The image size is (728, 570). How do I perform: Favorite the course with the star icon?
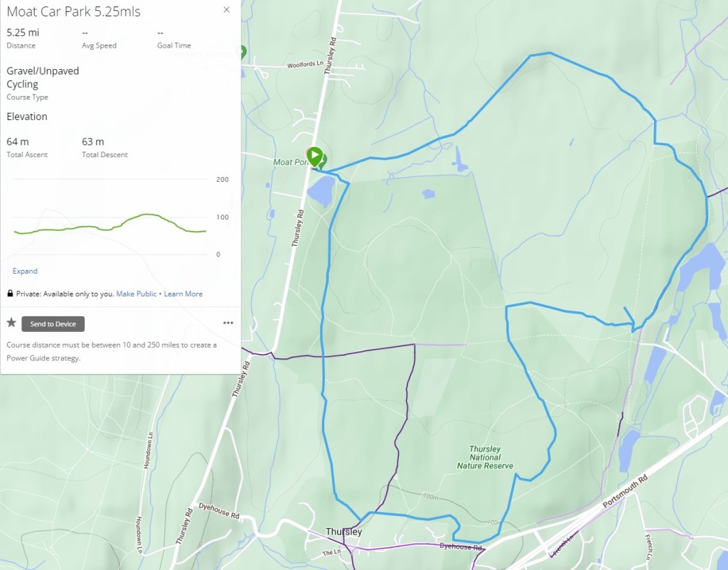point(11,323)
